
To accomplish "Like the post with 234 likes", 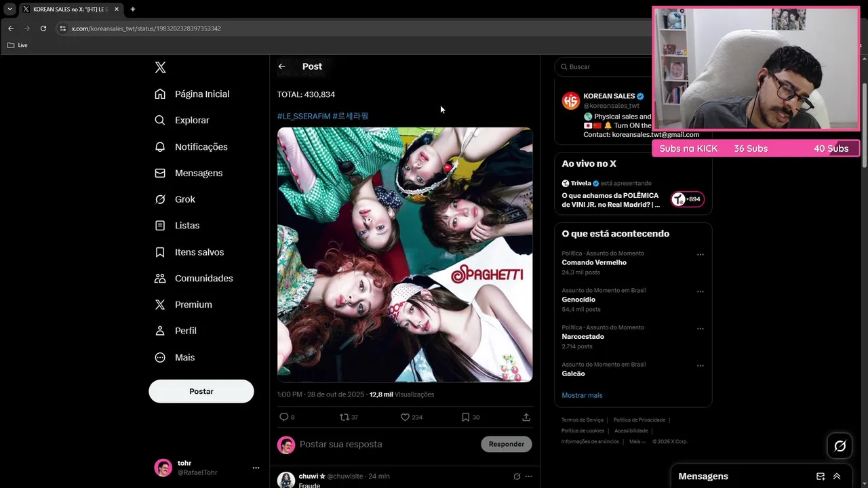I will pyautogui.click(x=405, y=417).
